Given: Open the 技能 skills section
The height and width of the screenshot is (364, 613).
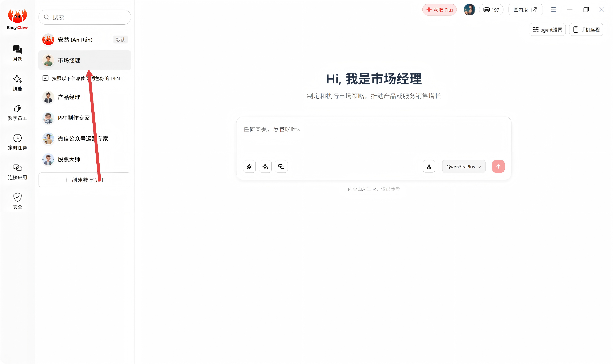Looking at the screenshot, I should (17, 83).
